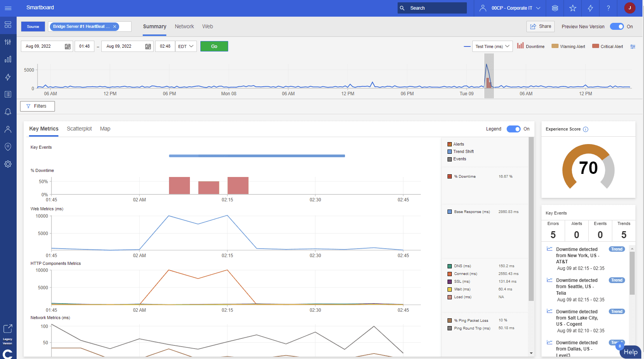Open the hamburger navigation menu
Screen dimensions: 644x359
click(8, 8)
